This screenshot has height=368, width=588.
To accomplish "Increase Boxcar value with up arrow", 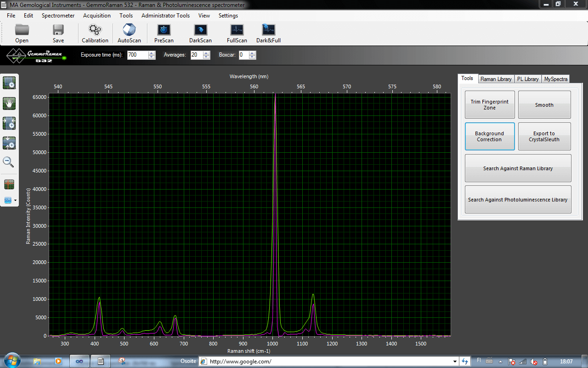I will tap(252, 53).
